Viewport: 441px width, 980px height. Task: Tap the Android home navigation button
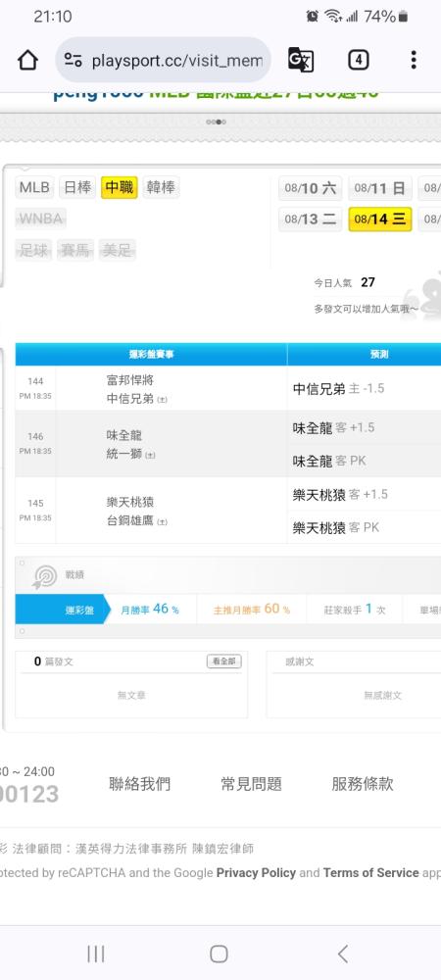219,954
